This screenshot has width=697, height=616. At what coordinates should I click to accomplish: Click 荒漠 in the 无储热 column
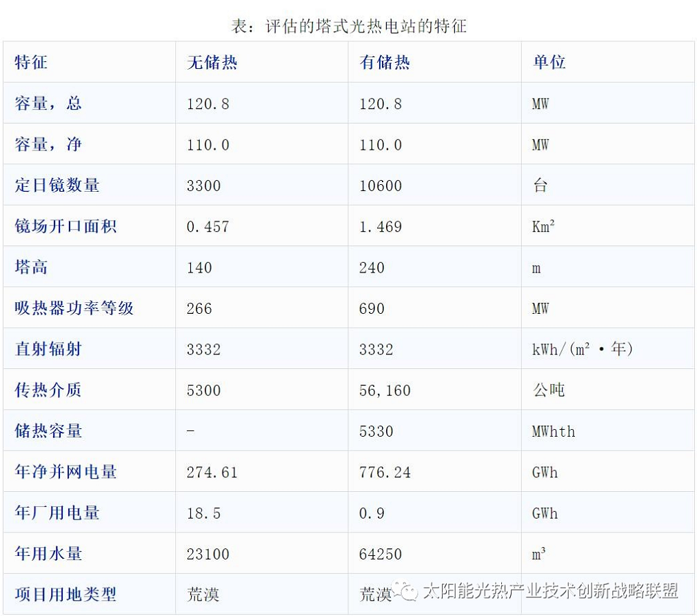pos(203,594)
